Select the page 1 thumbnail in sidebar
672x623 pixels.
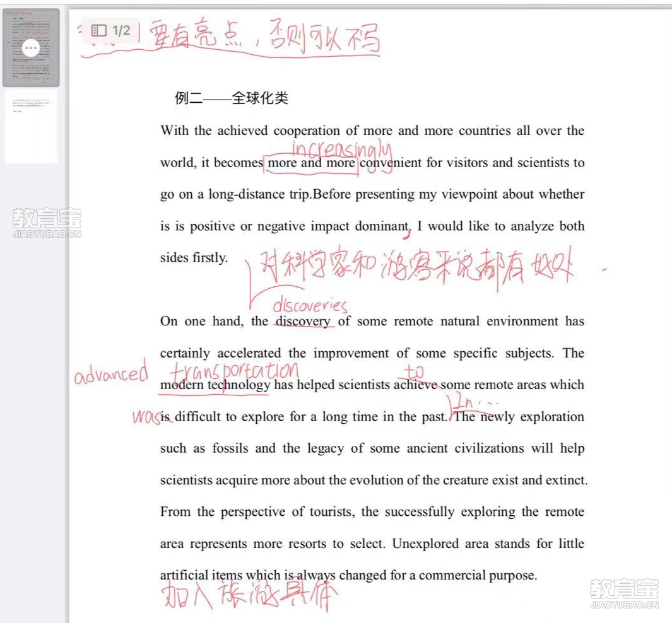(31, 47)
